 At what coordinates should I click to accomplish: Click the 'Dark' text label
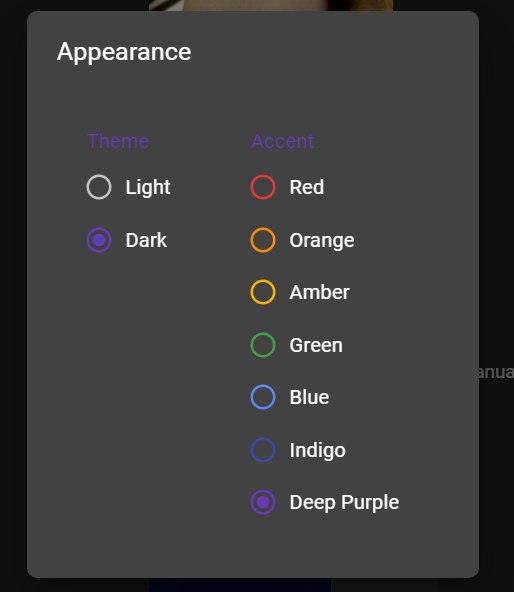(146, 240)
